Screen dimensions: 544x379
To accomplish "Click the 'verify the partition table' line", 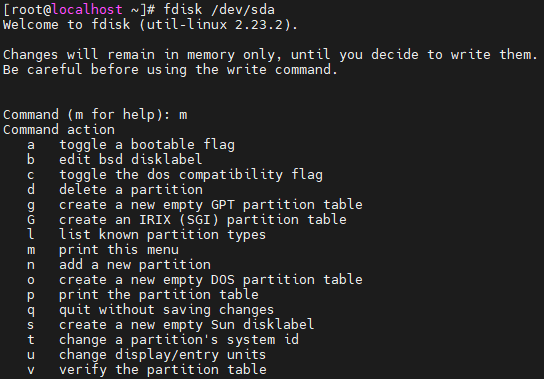I will click(147, 370).
